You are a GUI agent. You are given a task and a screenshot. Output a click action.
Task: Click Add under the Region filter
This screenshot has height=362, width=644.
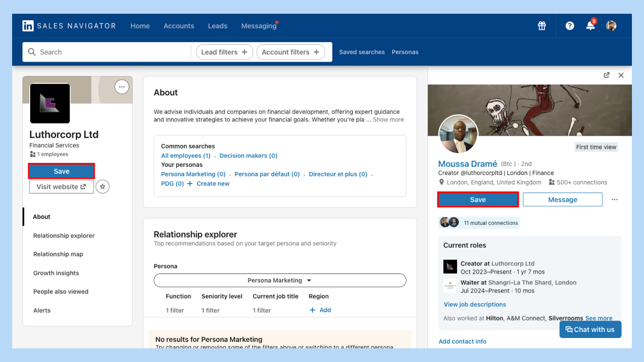pos(320,310)
